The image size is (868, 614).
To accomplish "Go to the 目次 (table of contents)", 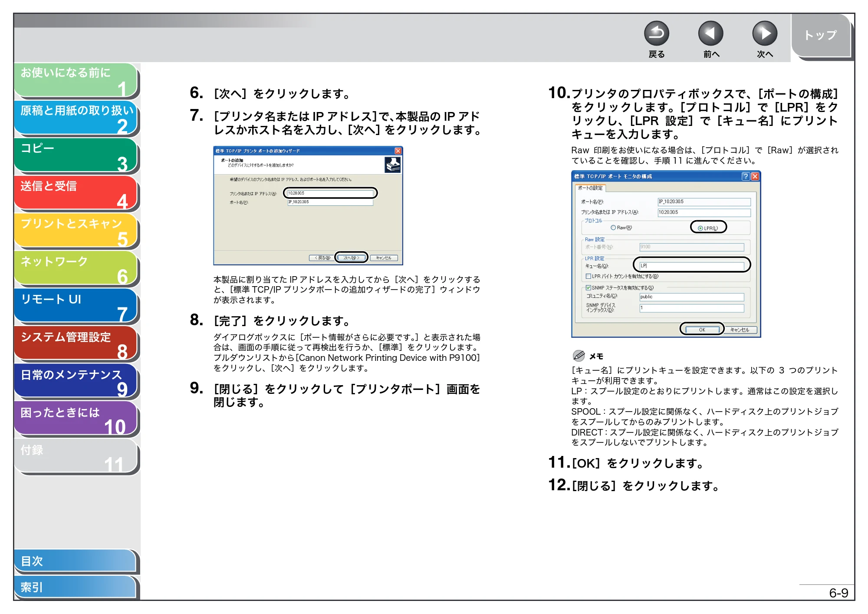I will pyautogui.click(x=76, y=561).
